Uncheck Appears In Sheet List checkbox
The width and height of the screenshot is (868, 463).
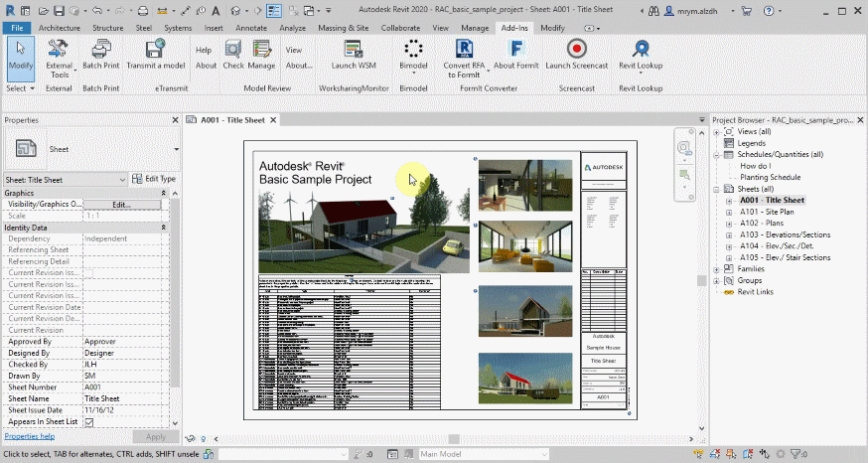88,422
